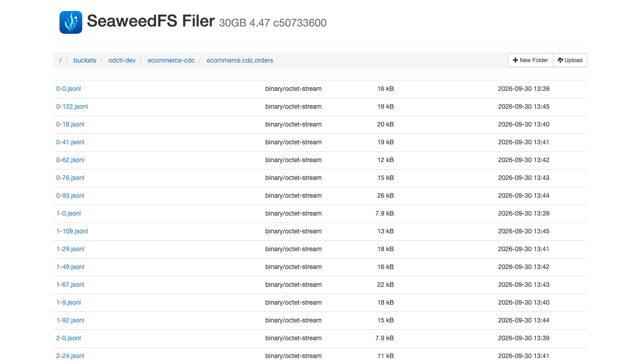Open file 2-24.jsonl
This screenshot has width=640, height=364.
[x=70, y=356]
